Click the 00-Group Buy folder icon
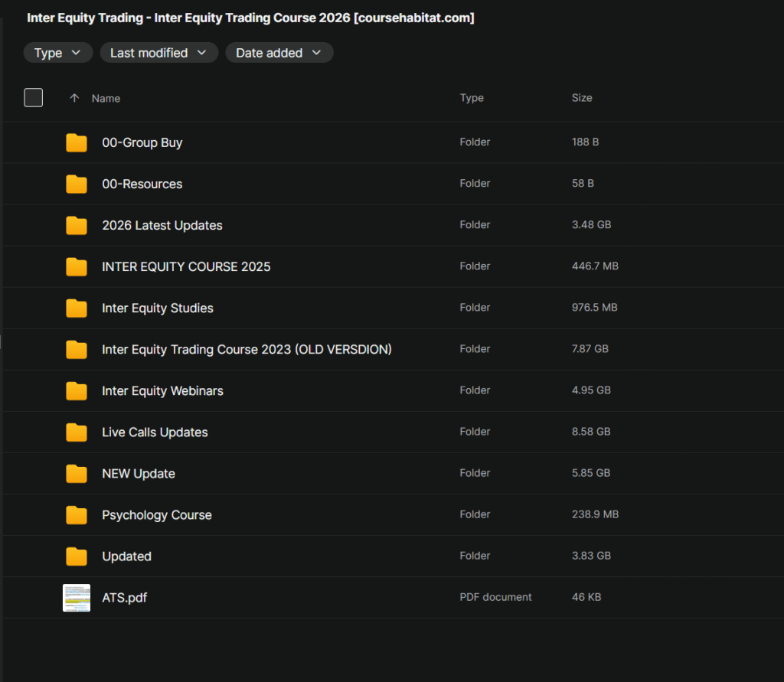Image resolution: width=784 pixels, height=682 pixels. pos(76,142)
